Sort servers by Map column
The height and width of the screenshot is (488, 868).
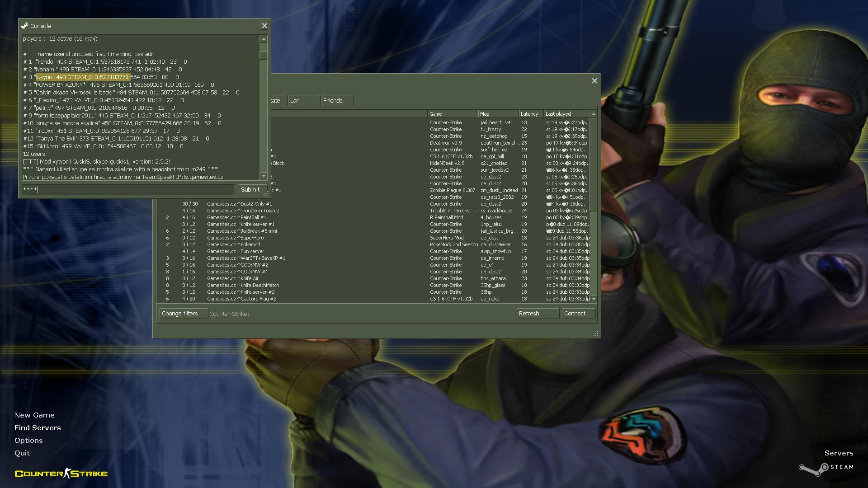pyautogui.click(x=498, y=114)
